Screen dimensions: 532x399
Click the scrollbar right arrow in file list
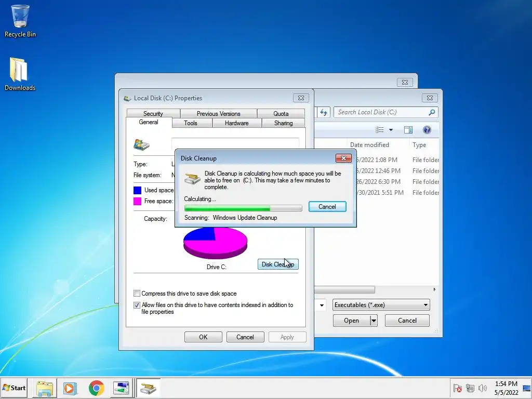[435, 289]
